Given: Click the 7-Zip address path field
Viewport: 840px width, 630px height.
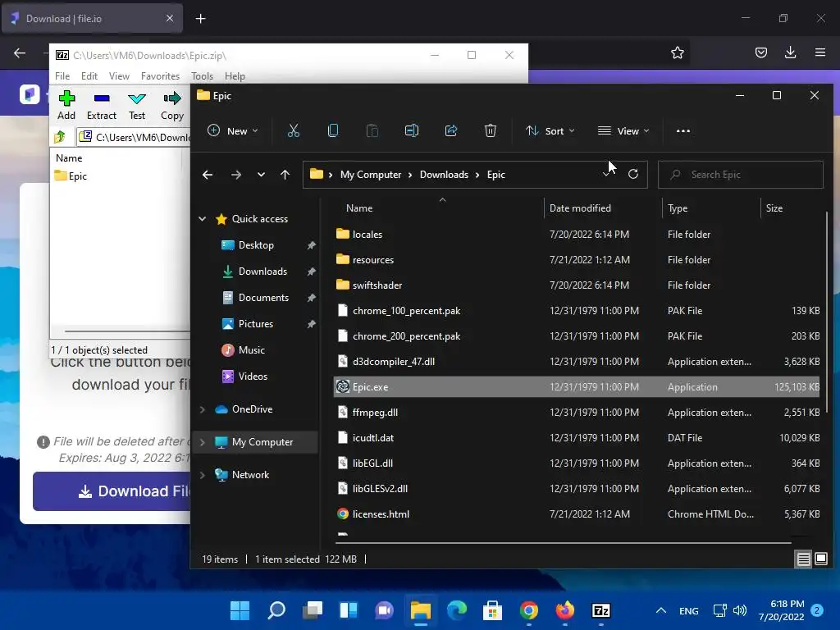Looking at the screenshot, I should click(134, 137).
